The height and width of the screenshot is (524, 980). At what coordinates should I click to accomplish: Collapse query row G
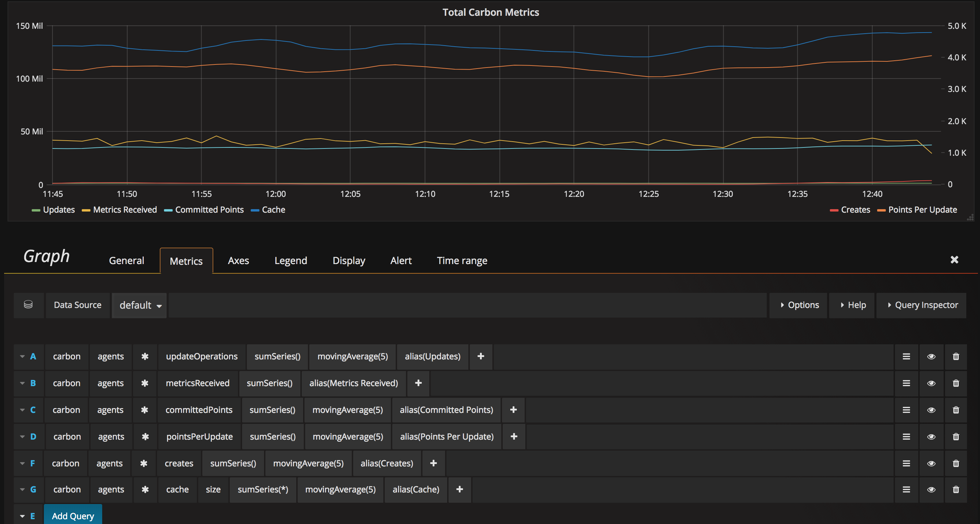pos(22,489)
